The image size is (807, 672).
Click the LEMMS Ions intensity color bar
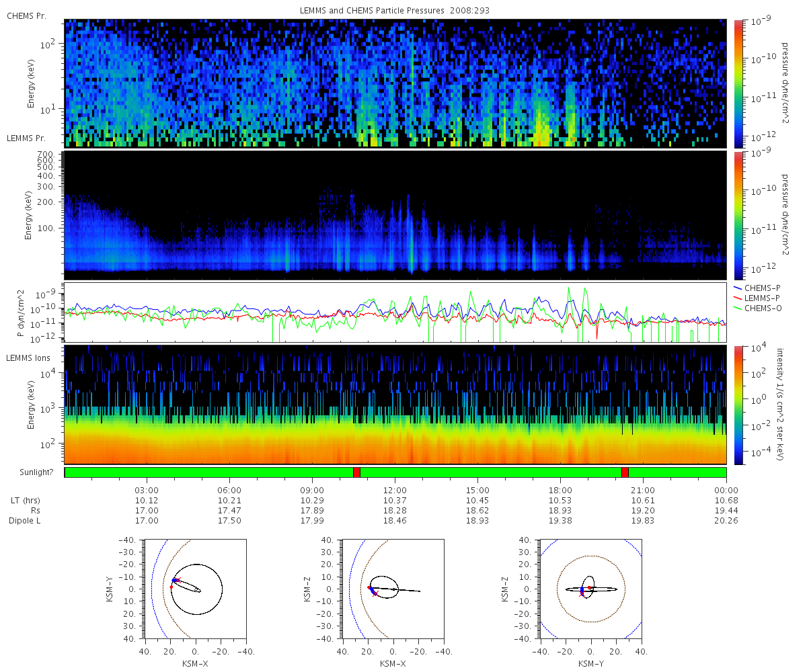pos(738,405)
